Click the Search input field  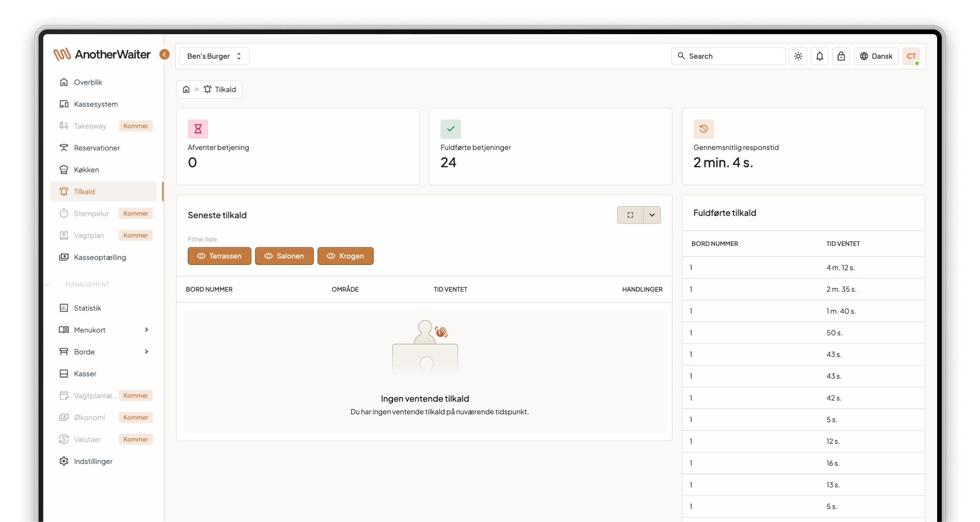(x=728, y=56)
